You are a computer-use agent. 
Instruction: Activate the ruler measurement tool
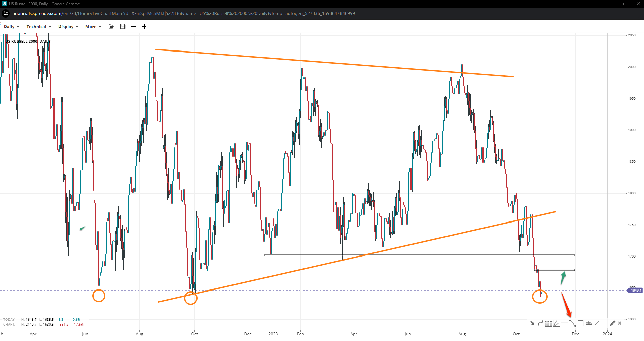click(x=612, y=323)
